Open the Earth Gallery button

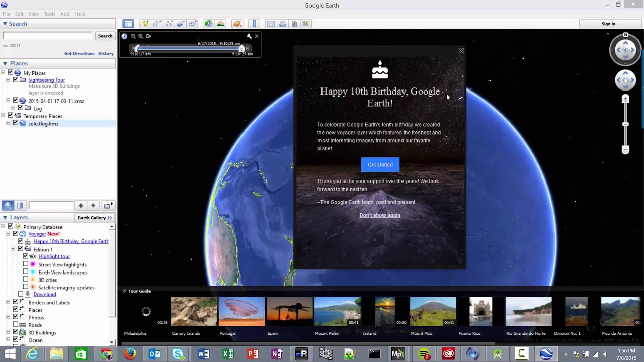click(x=95, y=218)
